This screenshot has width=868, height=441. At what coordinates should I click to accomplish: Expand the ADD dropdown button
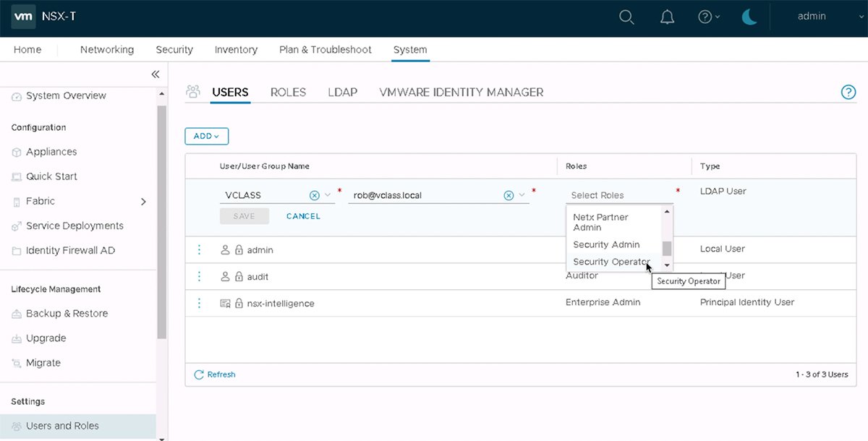click(207, 136)
